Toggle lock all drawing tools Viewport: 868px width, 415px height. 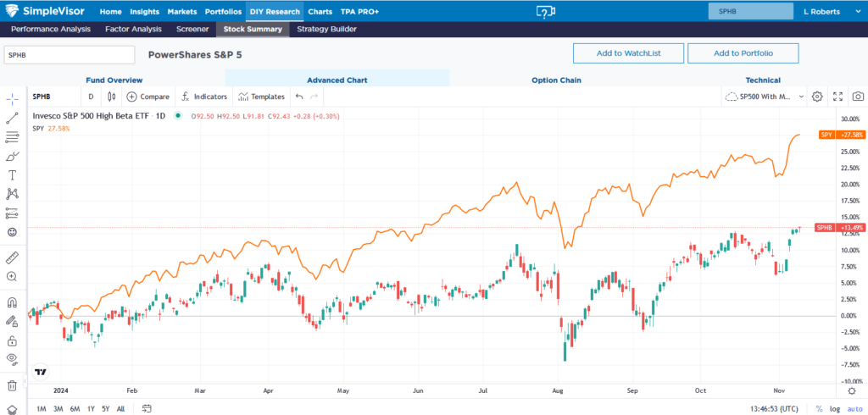point(12,340)
